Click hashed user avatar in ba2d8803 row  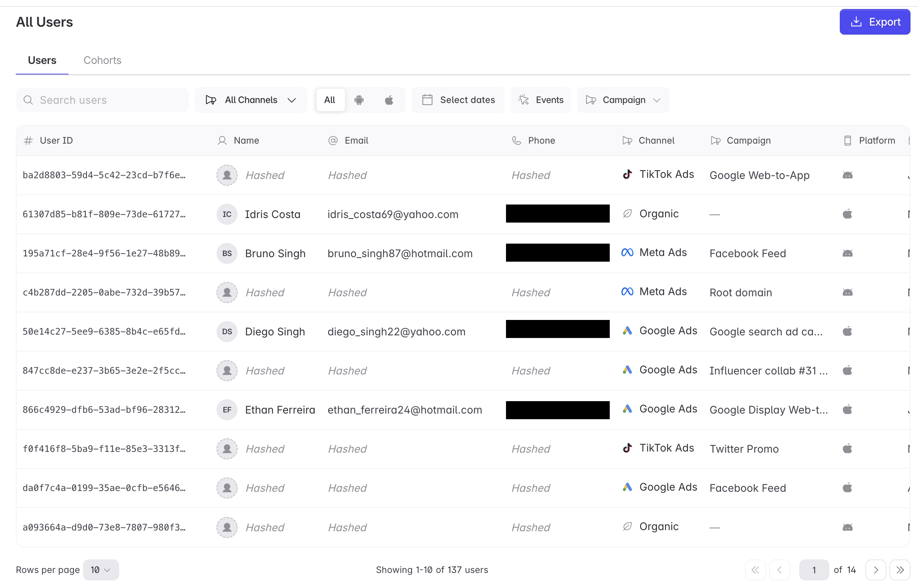tap(227, 175)
